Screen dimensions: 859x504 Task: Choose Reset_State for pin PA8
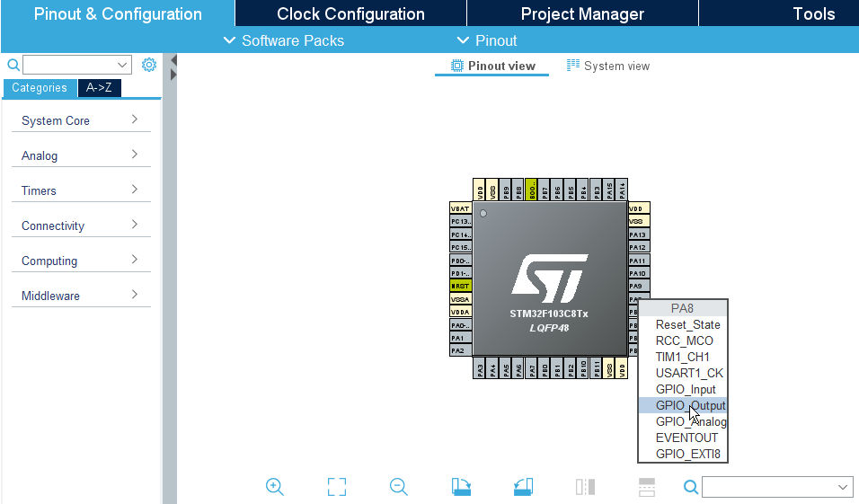(x=683, y=324)
